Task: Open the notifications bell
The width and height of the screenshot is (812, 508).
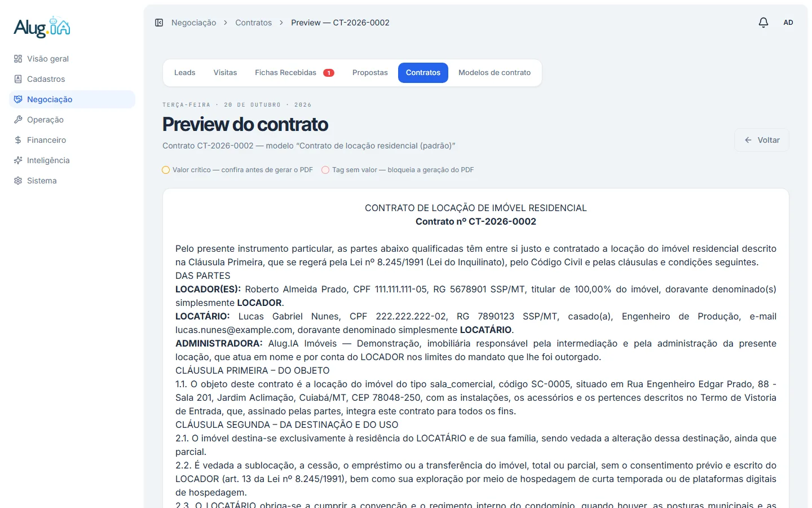Action: coord(764,23)
